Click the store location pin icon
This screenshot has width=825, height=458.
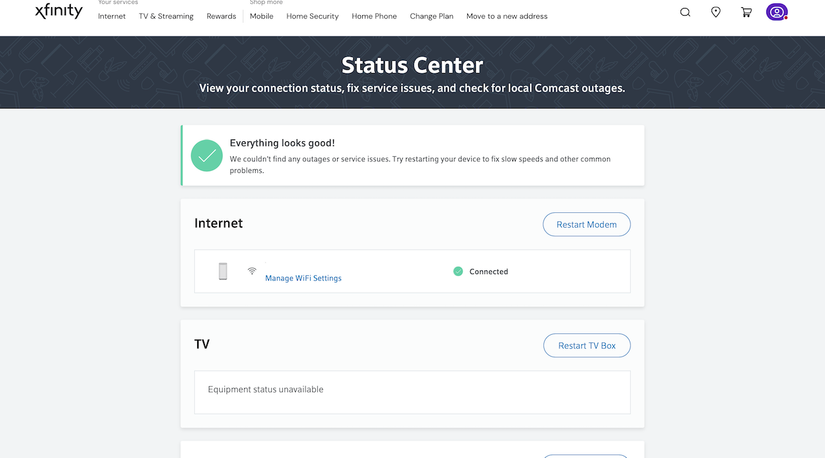(716, 12)
